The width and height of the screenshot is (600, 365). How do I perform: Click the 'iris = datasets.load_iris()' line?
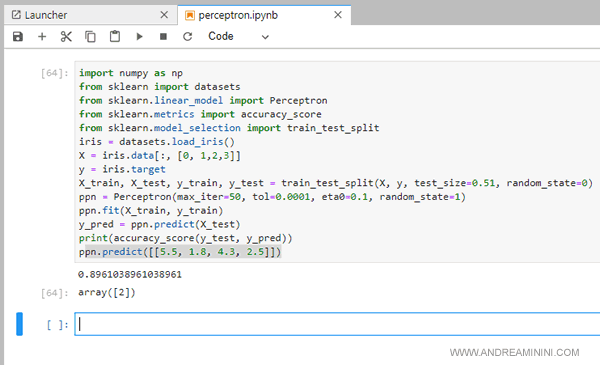point(157,142)
